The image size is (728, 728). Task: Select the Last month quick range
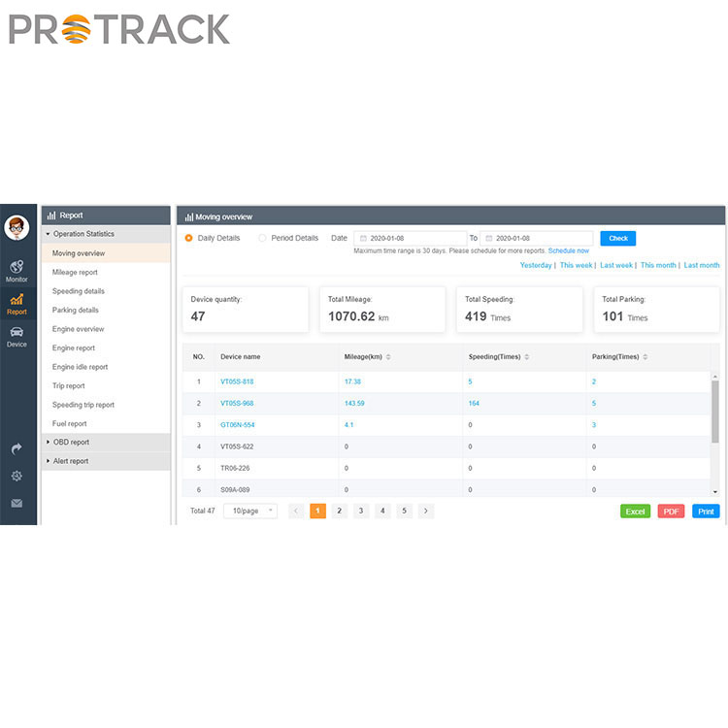702,265
